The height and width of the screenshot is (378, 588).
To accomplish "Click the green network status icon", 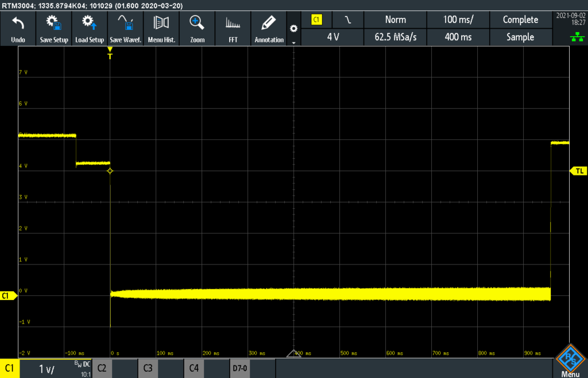I will [x=577, y=37].
